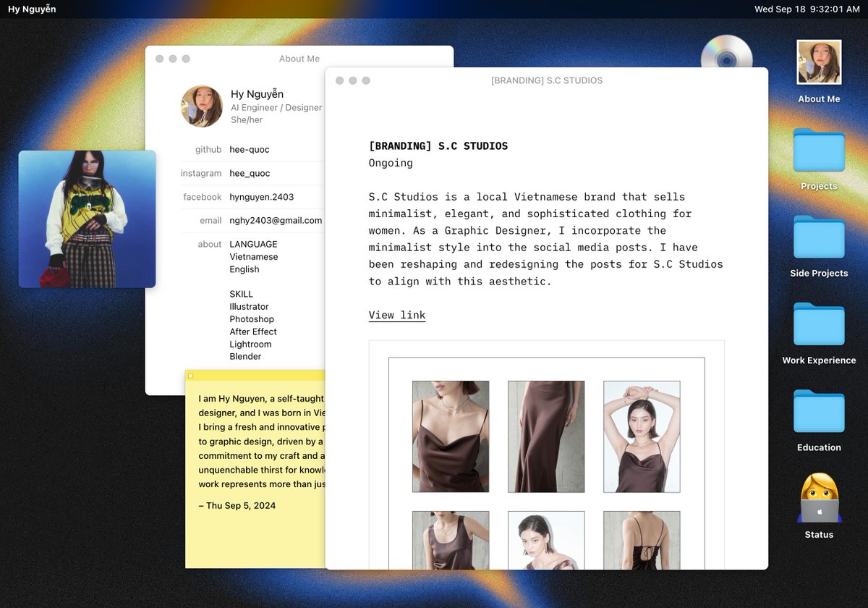Click Hy Nguyễn name in top menu bar
868x608 pixels.
click(x=32, y=9)
